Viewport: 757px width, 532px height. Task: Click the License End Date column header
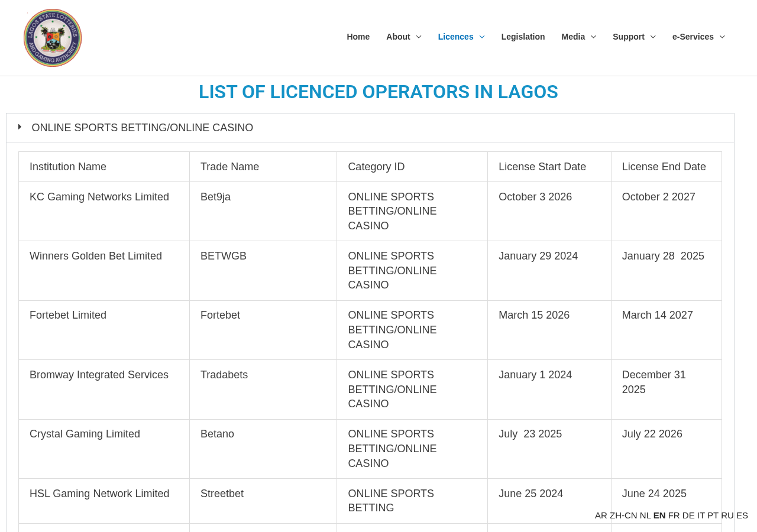point(667,167)
